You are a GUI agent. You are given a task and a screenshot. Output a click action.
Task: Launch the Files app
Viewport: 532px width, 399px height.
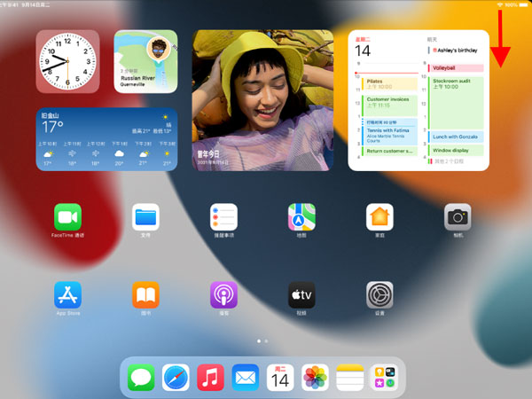point(145,216)
